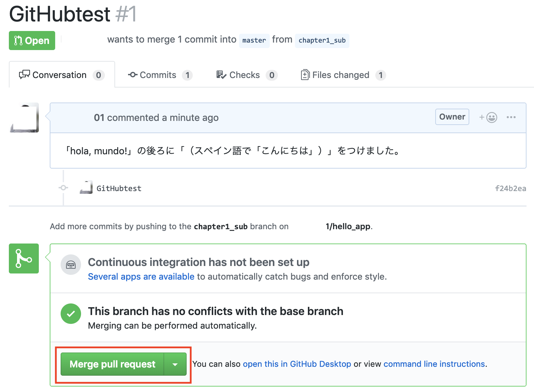Screen dimensions: 534x392
Task: Open commit f24b2ea hash link
Action: pyautogui.click(x=510, y=188)
